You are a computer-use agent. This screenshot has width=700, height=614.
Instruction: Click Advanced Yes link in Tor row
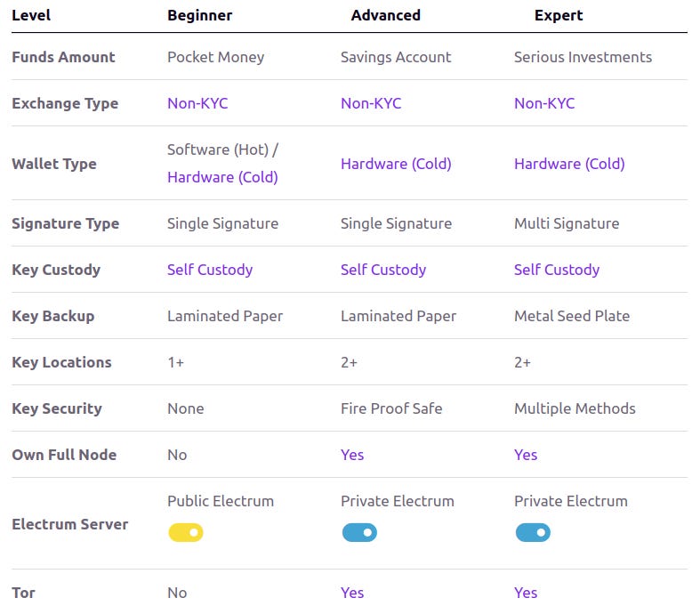[x=352, y=593]
